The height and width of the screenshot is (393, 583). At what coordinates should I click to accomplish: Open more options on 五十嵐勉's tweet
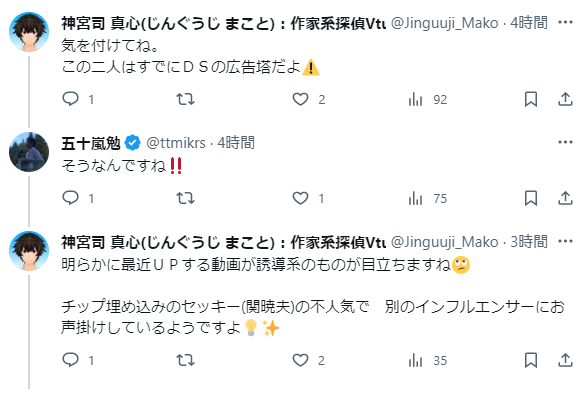(x=565, y=142)
